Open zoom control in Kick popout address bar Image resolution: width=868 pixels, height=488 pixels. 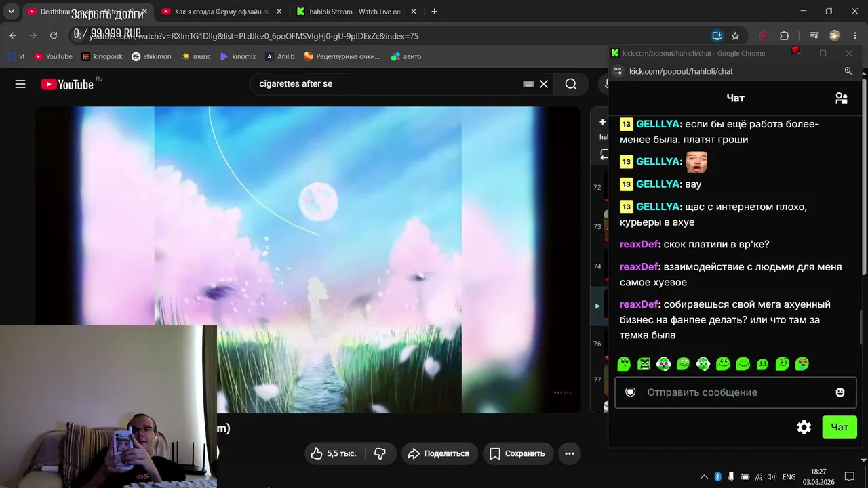[848, 71]
